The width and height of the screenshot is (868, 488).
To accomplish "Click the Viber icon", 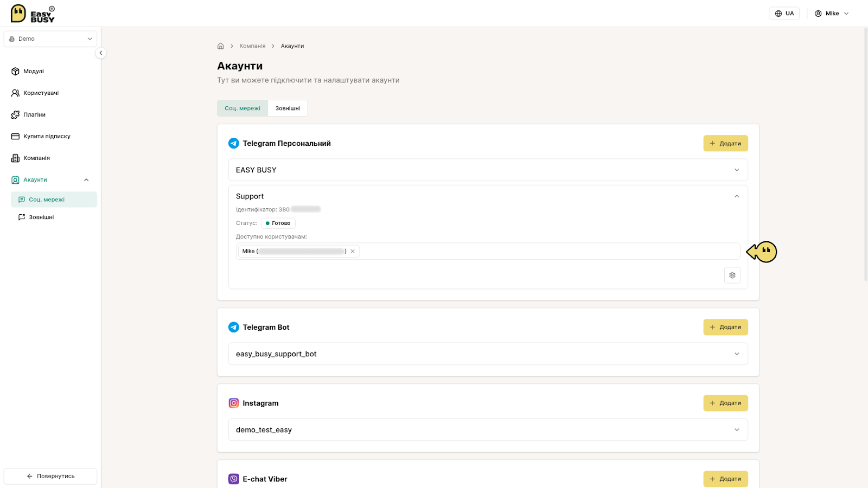I will [x=234, y=479].
